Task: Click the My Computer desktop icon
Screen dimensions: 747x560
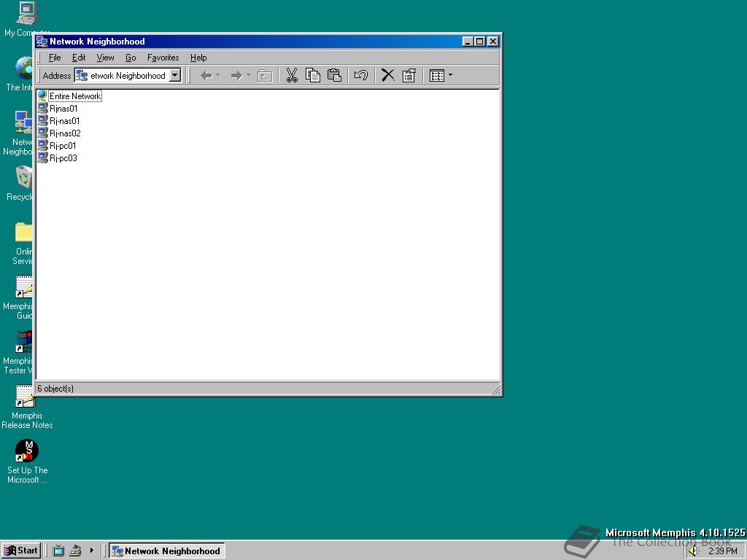Action: [26, 14]
